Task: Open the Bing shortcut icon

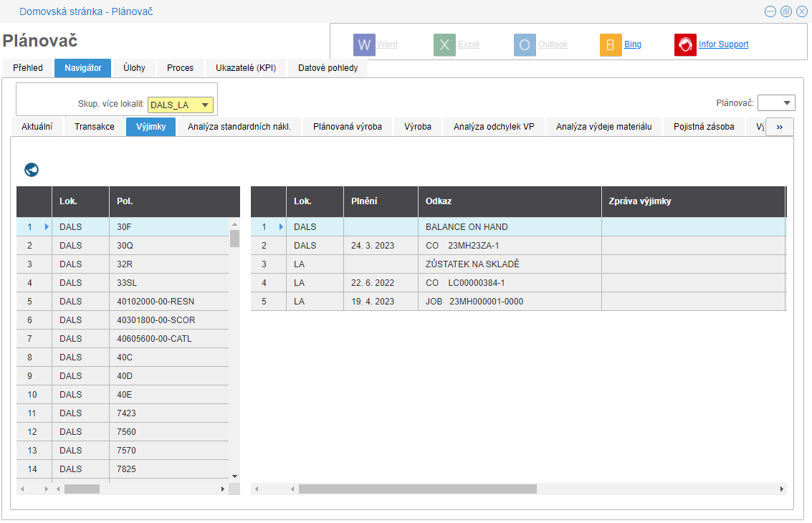Action: [x=611, y=44]
